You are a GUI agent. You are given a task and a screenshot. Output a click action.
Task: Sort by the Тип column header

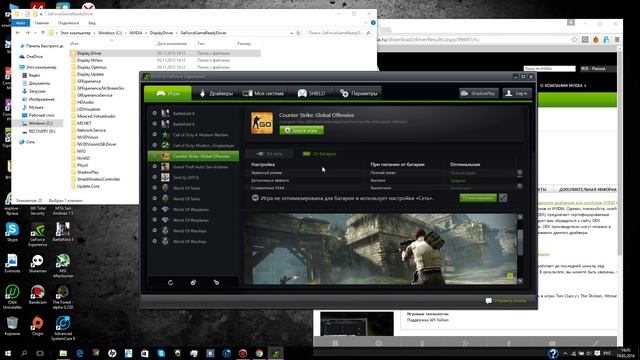point(201,43)
